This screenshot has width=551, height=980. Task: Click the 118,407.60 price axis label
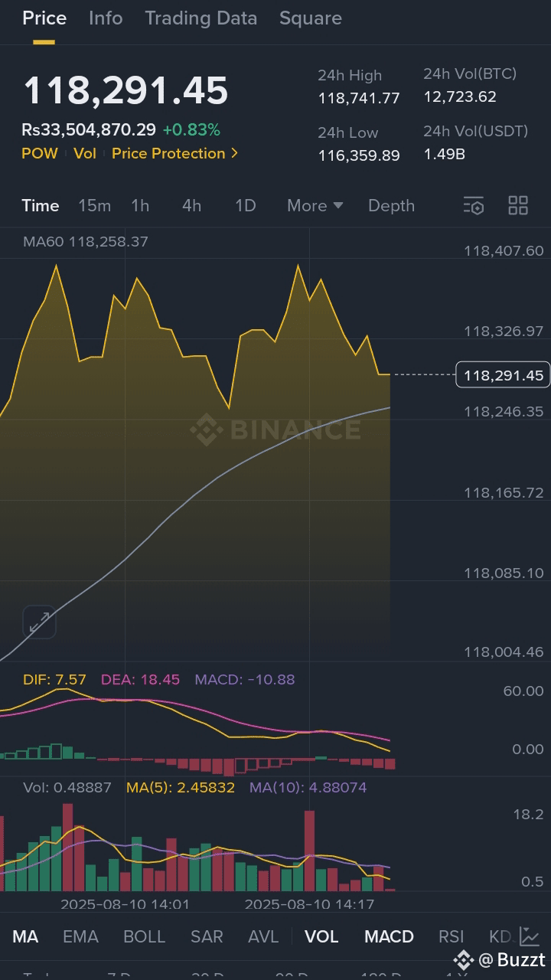click(x=504, y=251)
